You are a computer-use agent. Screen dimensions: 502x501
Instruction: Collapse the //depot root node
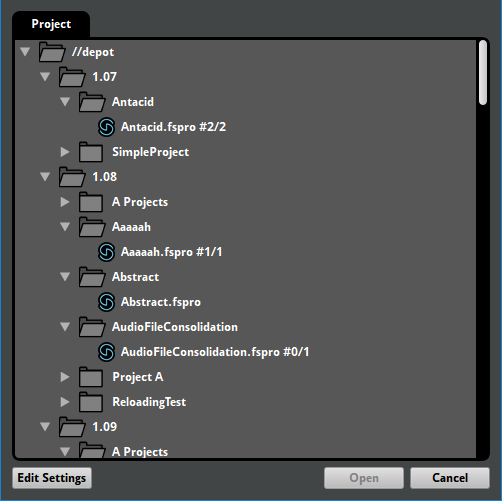(25, 52)
